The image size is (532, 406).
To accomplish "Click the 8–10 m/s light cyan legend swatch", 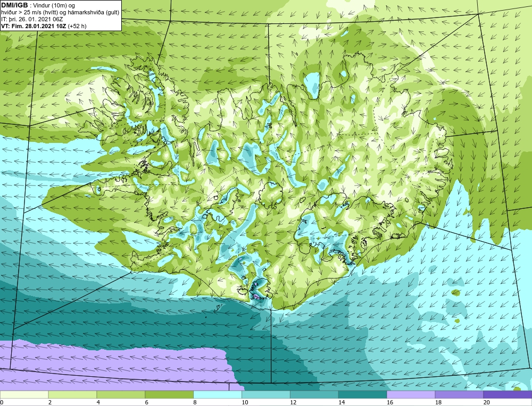I will tap(218, 395).
